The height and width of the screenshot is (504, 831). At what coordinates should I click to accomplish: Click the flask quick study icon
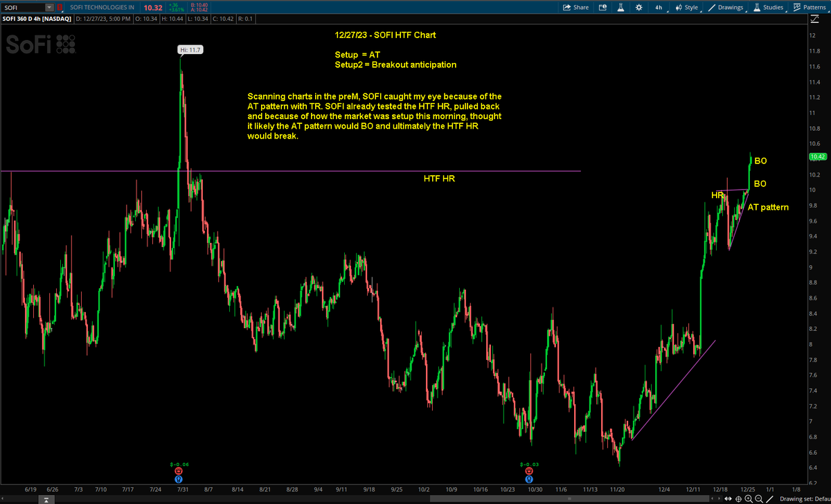tap(620, 7)
